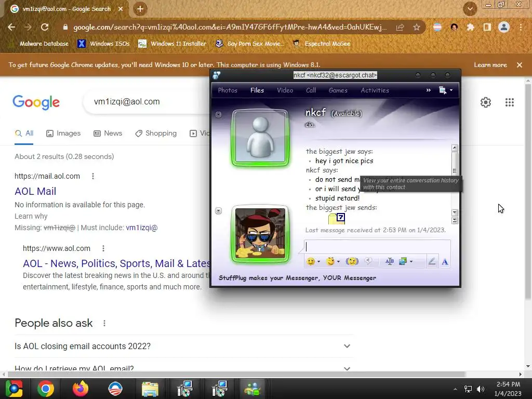The width and height of the screenshot is (532, 399).
Task: Open the Chrome tab search dropdown
Action: 470,9
